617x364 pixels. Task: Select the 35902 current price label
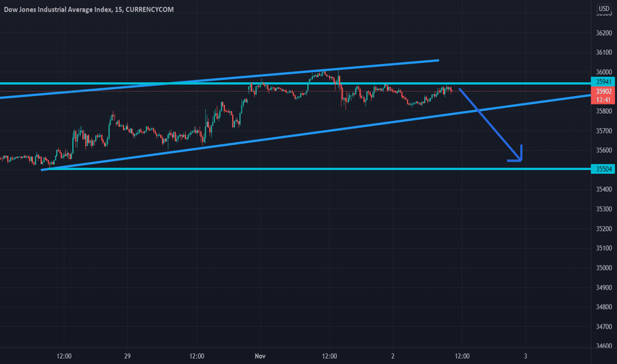coord(603,91)
